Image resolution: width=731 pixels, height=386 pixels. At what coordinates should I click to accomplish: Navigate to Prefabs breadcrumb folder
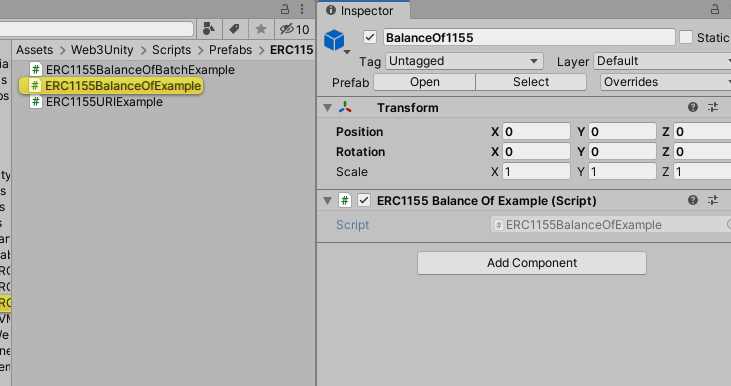230,50
